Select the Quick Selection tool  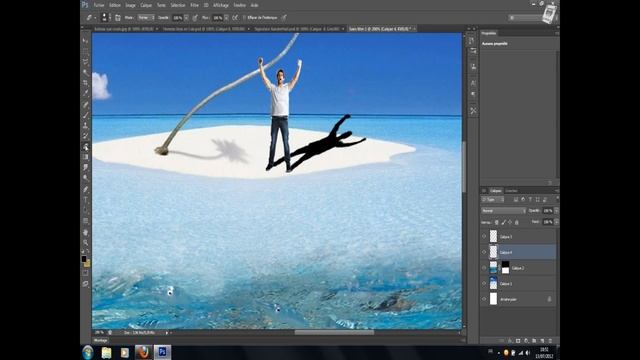pos(85,72)
